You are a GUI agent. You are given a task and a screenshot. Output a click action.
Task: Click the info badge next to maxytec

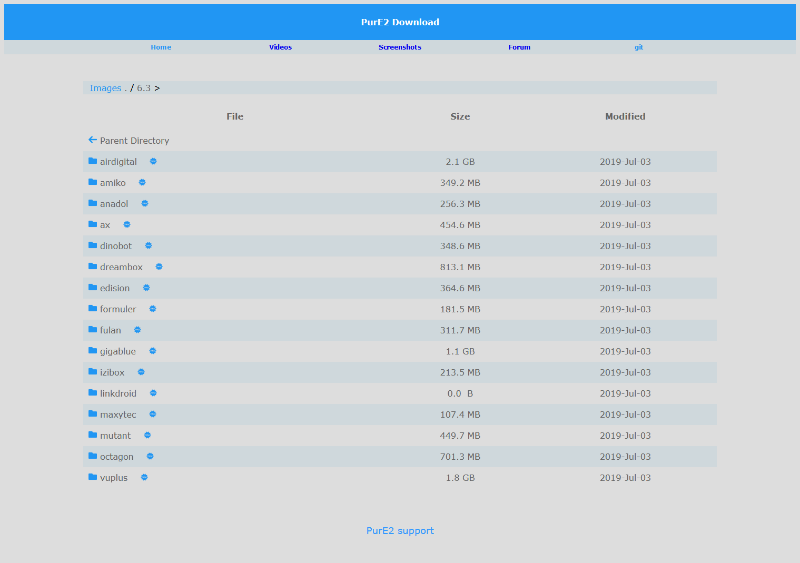[153, 414]
